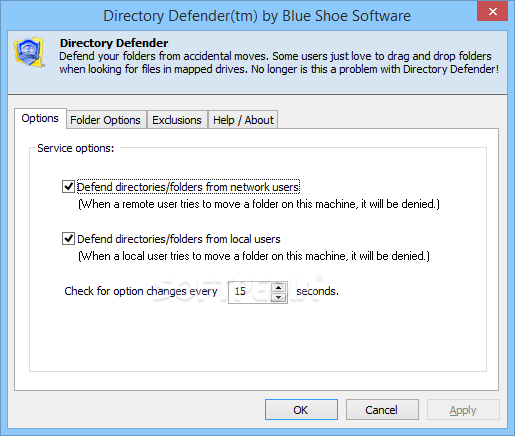Select the Options tab
The image size is (515, 436).
pos(40,118)
